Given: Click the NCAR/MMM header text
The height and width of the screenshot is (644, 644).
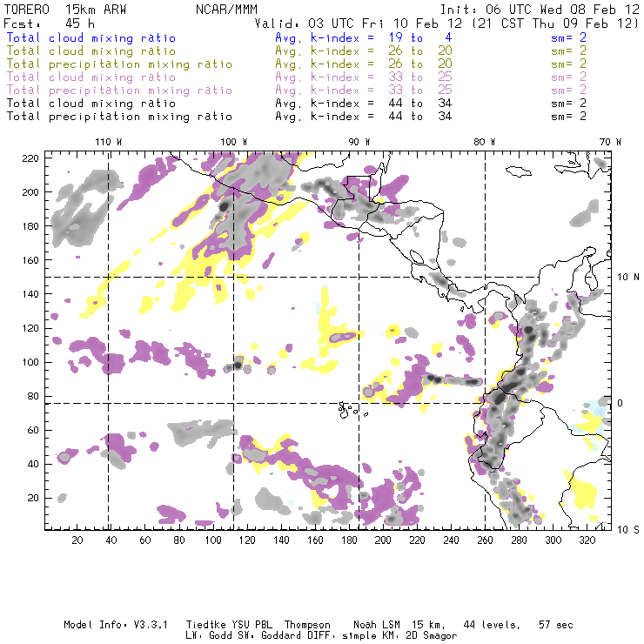Looking at the screenshot, I should coord(226,10).
